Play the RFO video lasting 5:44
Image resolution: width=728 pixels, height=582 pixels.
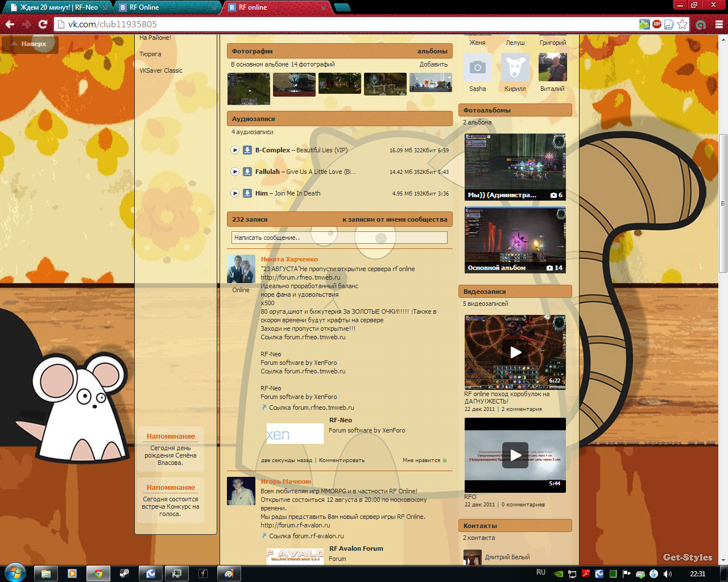pos(515,455)
